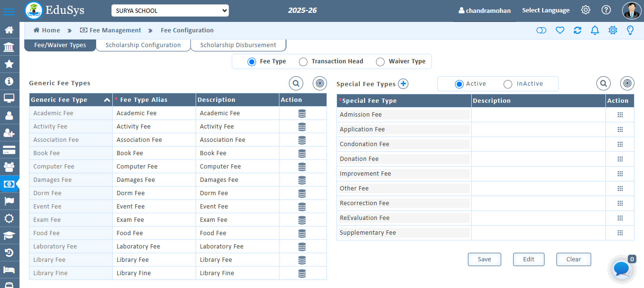
Task: Switch to Scholarship Configuration tab
Action: (143, 45)
